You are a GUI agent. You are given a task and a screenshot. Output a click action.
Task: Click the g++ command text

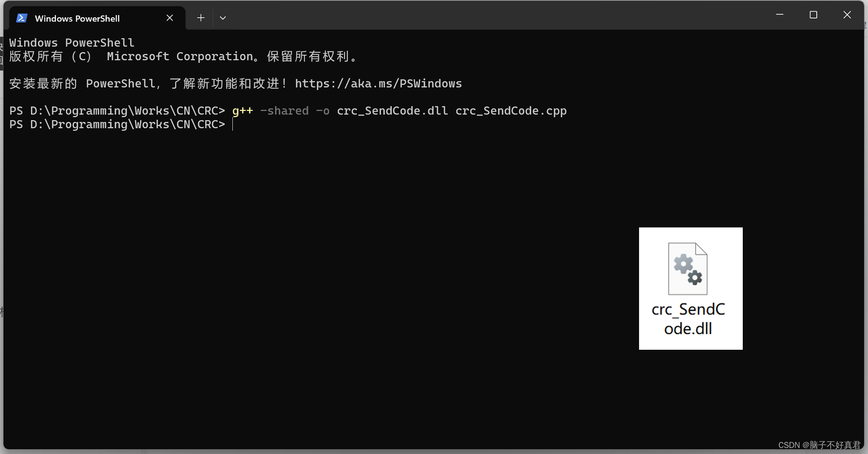[243, 111]
